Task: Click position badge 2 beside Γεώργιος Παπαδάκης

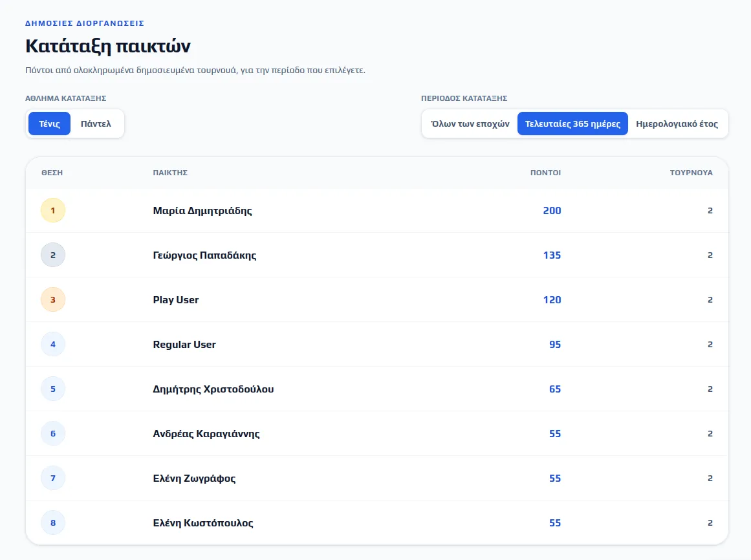Action: tap(53, 255)
